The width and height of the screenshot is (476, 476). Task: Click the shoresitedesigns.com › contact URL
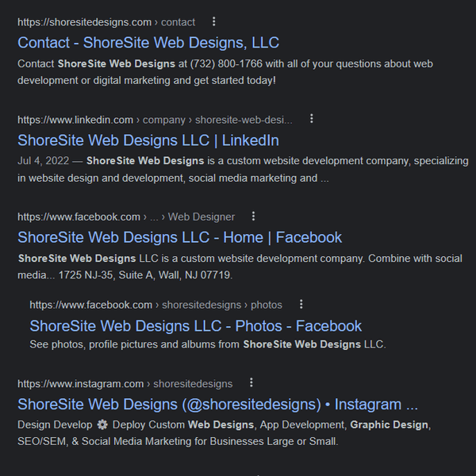tap(106, 22)
